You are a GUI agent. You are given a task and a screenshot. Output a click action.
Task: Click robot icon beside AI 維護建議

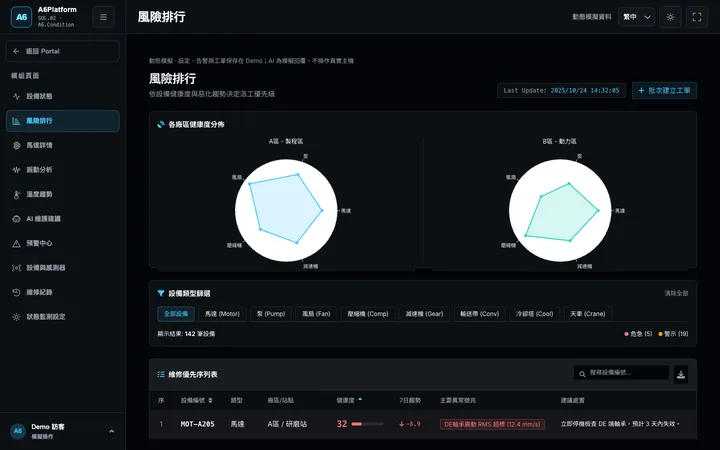pos(17,219)
